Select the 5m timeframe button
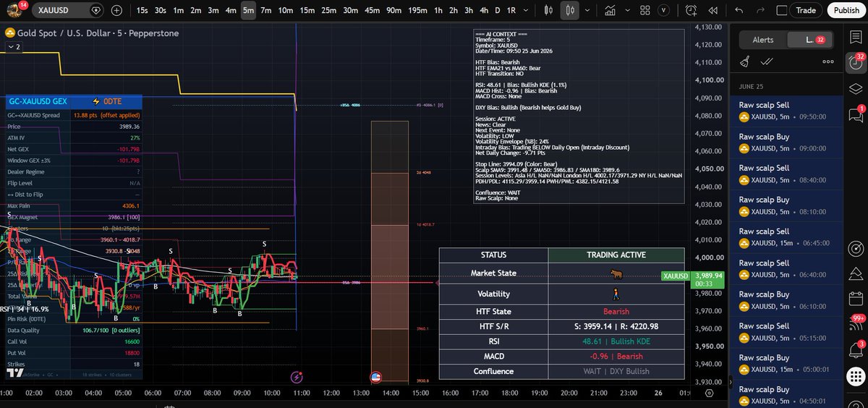The width and height of the screenshot is (868, 408). pyautogui.click(x=248, y=11)
